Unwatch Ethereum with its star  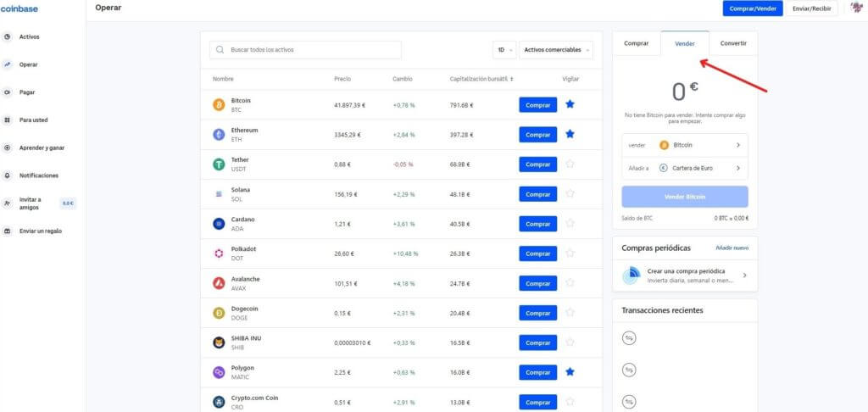coord(570,134)
